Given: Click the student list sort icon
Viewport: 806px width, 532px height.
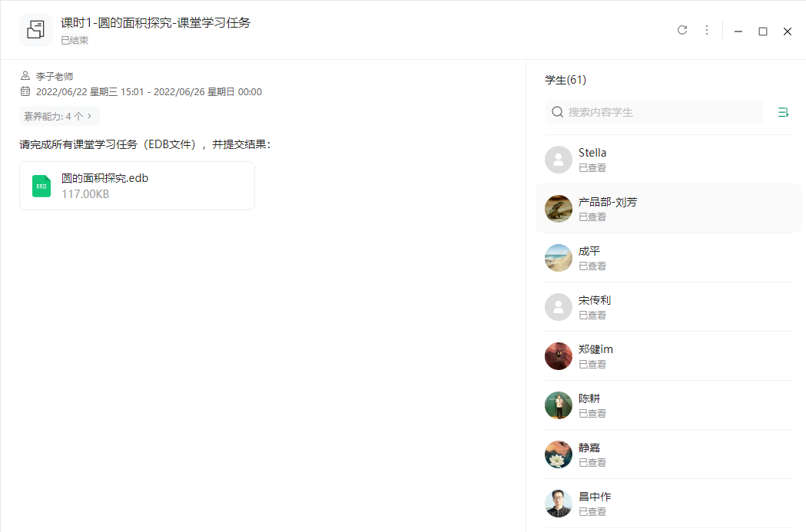Looking at the screenshot, I should [784, 112].
